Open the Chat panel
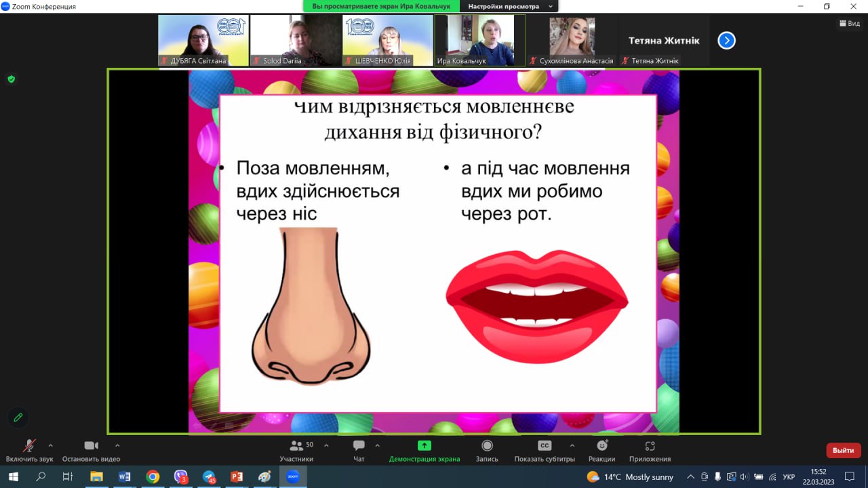The height and width of the screenshot is (488, 868). 359,446
